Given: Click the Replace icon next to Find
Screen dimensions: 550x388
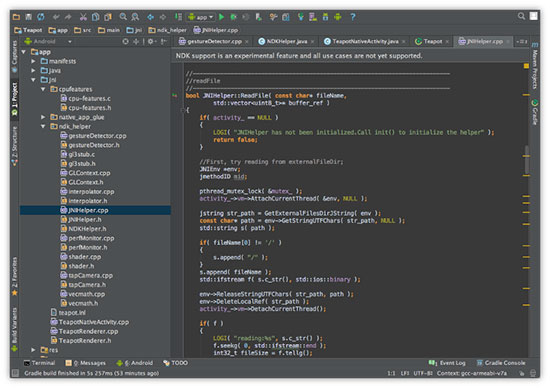Looking at the screenshot, I should 135,16.
